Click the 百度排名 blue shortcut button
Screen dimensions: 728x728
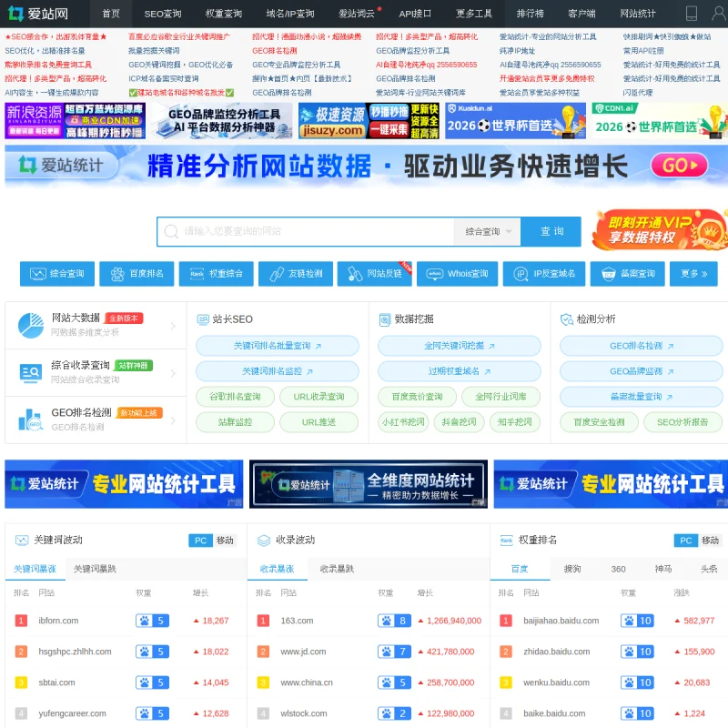click(x=136, y=274)
